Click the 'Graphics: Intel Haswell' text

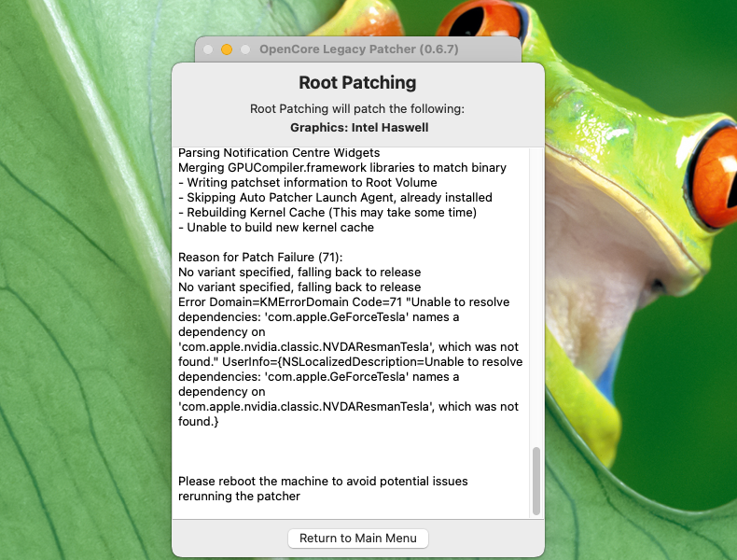click(359, 128)
